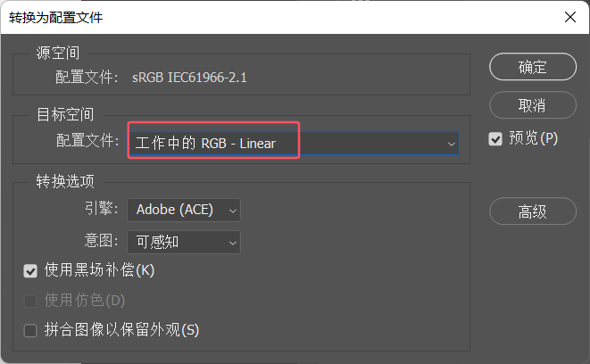This screenshot has width=590, height=364.
Task: Click the 转换为配置文件 title bar
Action: (268, 17)
